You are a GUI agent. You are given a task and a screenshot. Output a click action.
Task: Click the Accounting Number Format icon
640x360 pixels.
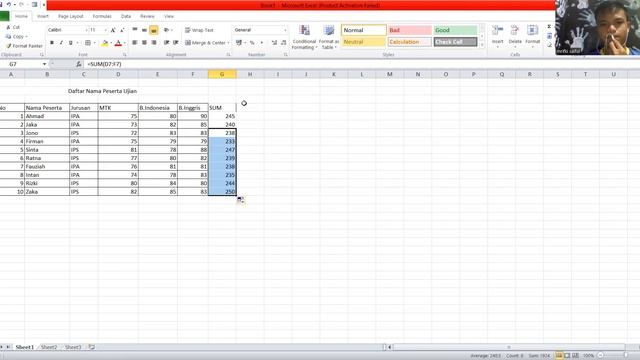click(x=239, y=43)
